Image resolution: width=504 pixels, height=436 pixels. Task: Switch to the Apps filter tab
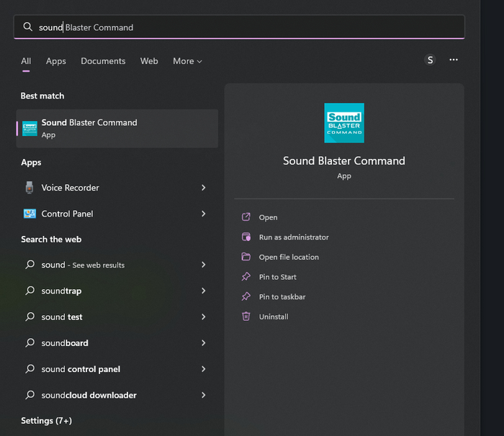coord(56,61)
